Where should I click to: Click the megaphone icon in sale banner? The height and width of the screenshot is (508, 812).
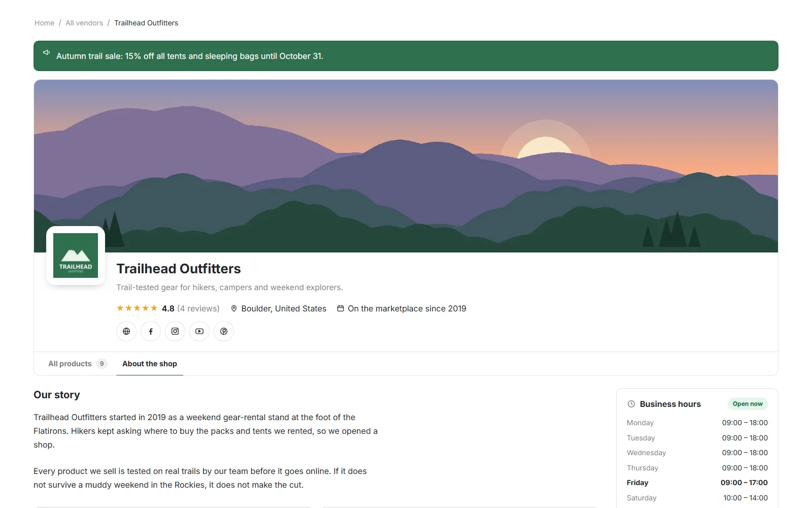tap(47, 52)
